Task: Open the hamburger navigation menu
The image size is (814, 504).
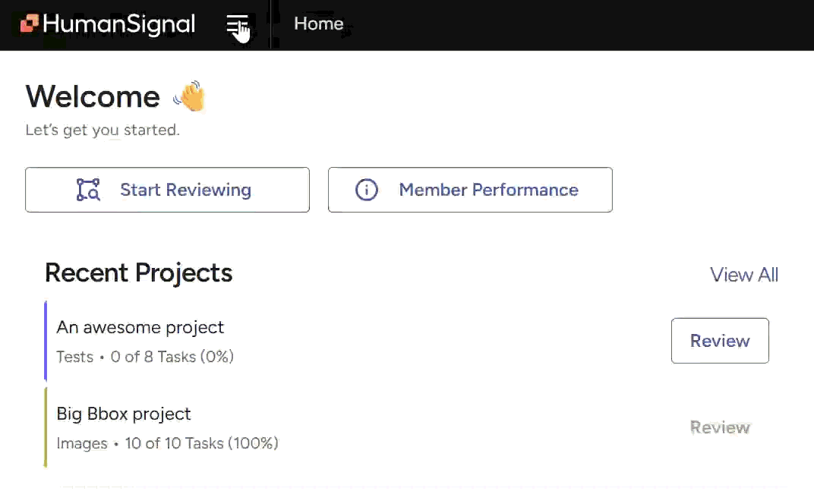Action: pyautogui.click(x=237, y=25)
